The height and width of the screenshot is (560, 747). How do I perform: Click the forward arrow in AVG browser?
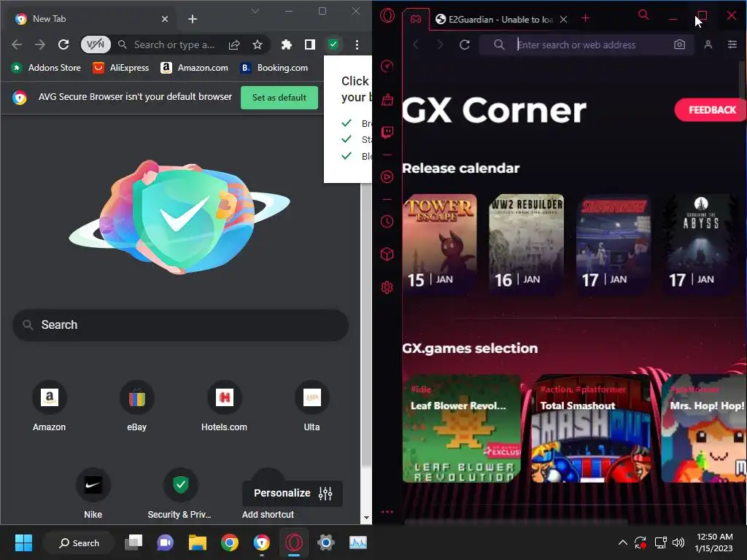point(40,44)
